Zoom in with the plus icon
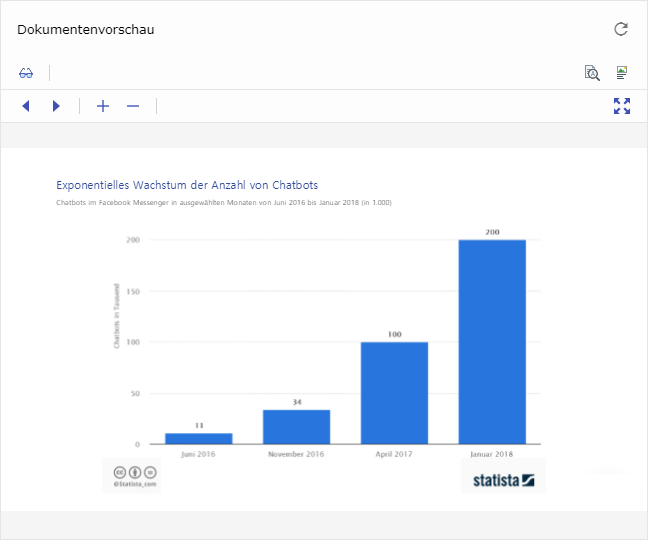Image resolution: width=648 pixels, height=540 pixels. tap(103, 106)
